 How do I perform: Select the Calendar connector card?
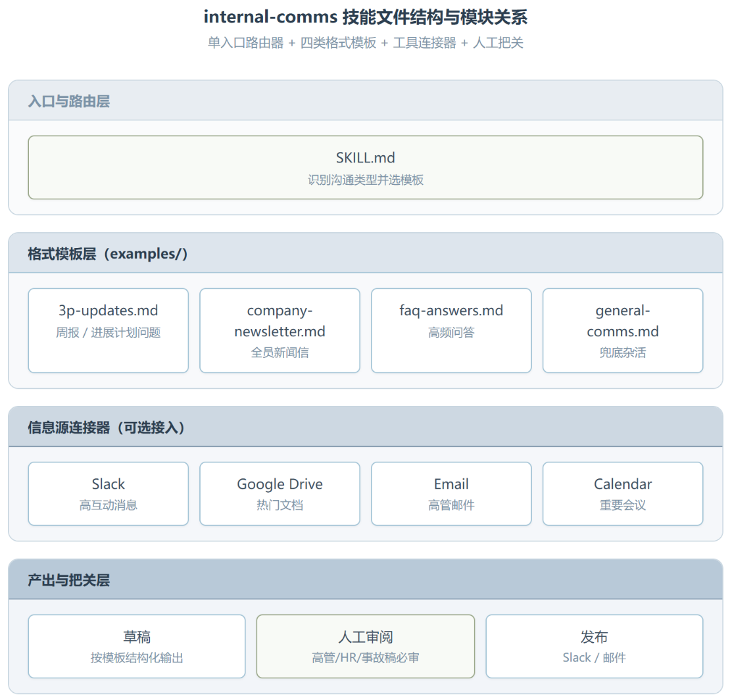click(x=623, y=493)
